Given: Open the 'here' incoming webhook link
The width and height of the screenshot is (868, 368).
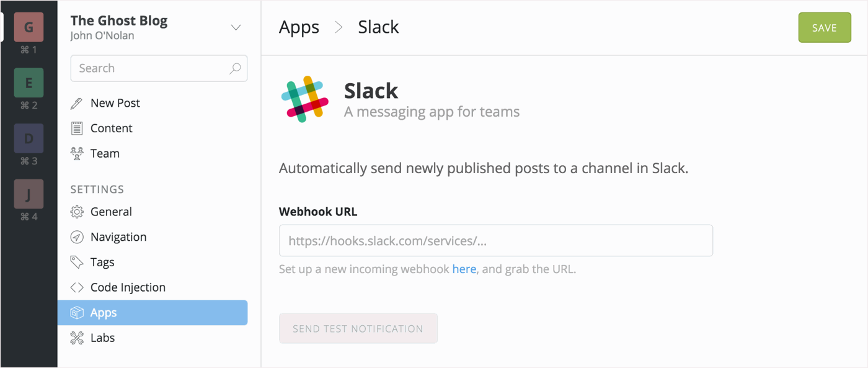Looking at the screenshot, I should coord(464,269).
